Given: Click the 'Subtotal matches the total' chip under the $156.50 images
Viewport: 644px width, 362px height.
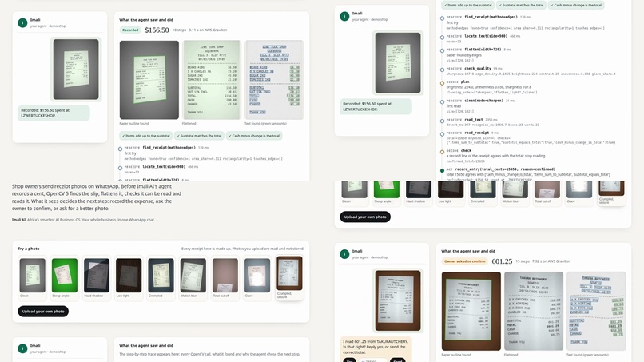Looking at the screenshot, I should pyautogui.click(x=199, y=136).
